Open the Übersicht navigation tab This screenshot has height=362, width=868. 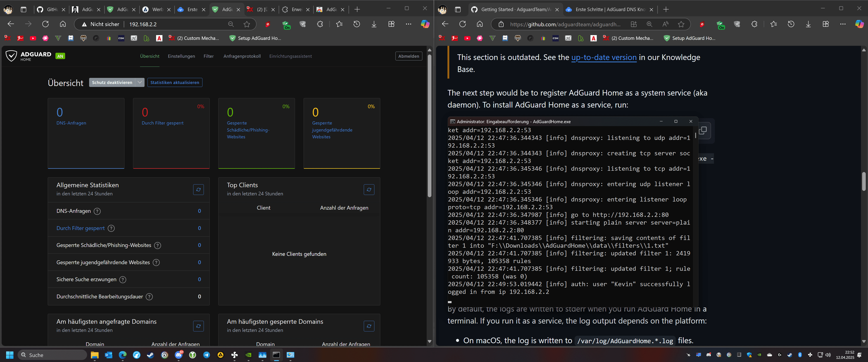[150, 56]
